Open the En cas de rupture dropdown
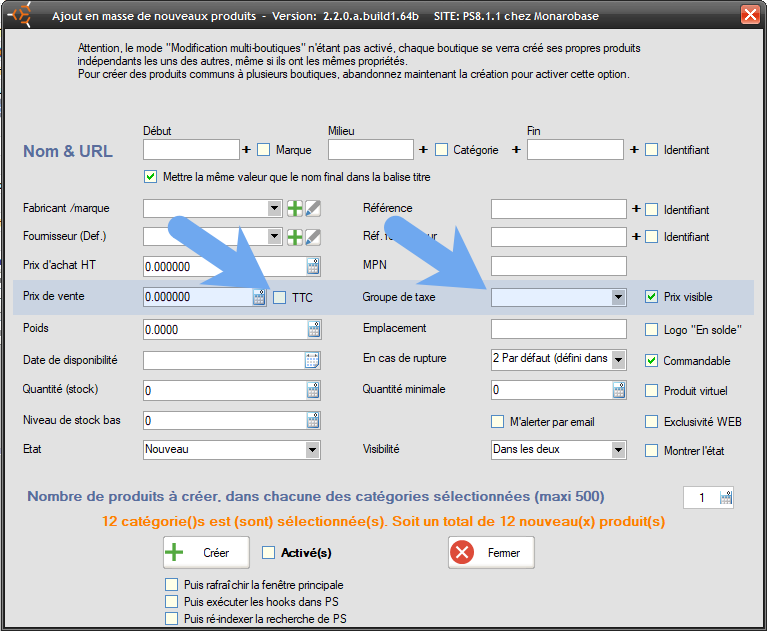Viewport: 767px width, 631px height. click(x=618, y=358)
